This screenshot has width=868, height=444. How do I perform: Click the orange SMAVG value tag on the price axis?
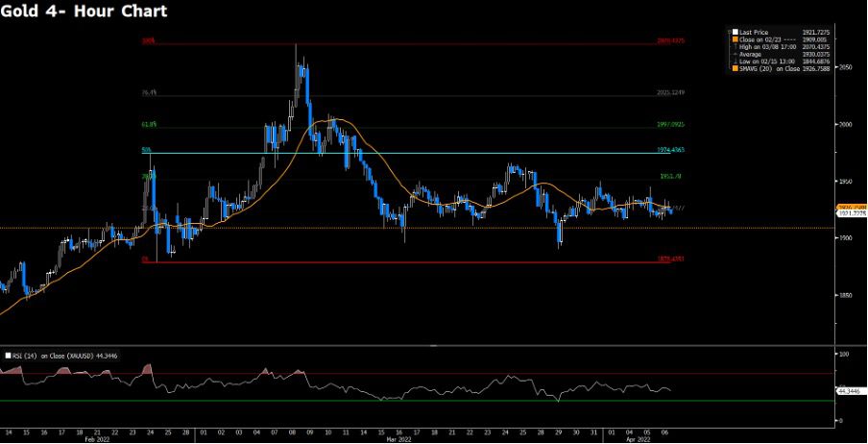(x=851, y=207)
